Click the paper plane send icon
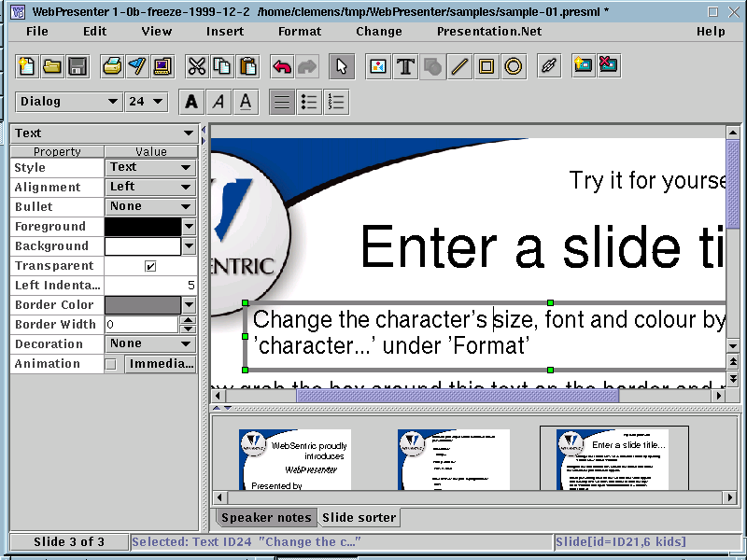The height and width of the screenshot is (560, 747). pos(137,66)
